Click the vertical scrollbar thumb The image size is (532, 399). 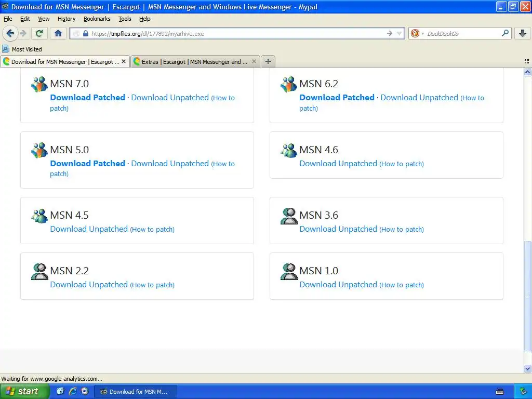[527, 297]
